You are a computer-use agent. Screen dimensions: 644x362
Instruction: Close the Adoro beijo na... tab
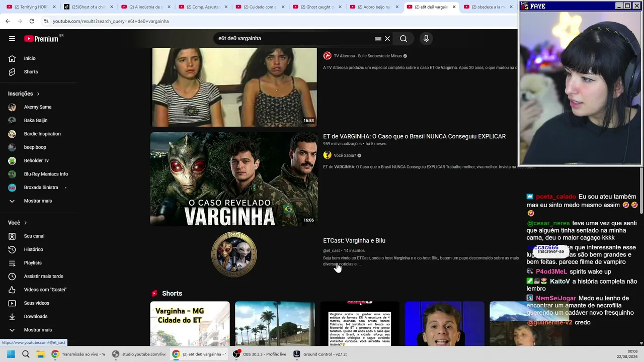pyautogui.click(x=396, y=7)
